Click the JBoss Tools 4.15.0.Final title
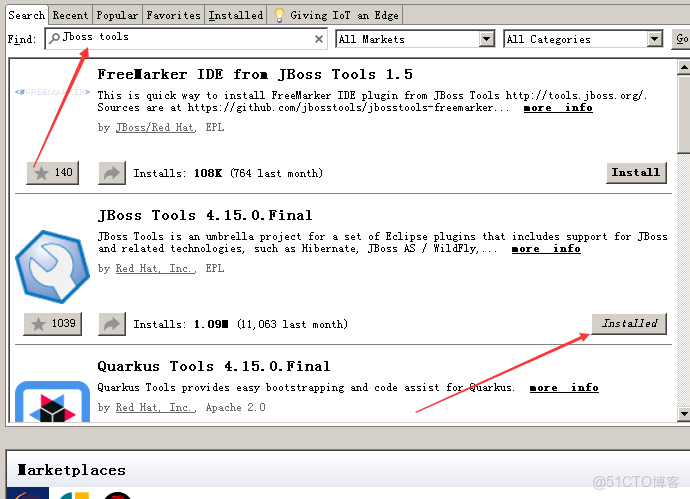690x499 pixels. click(205, 215)
